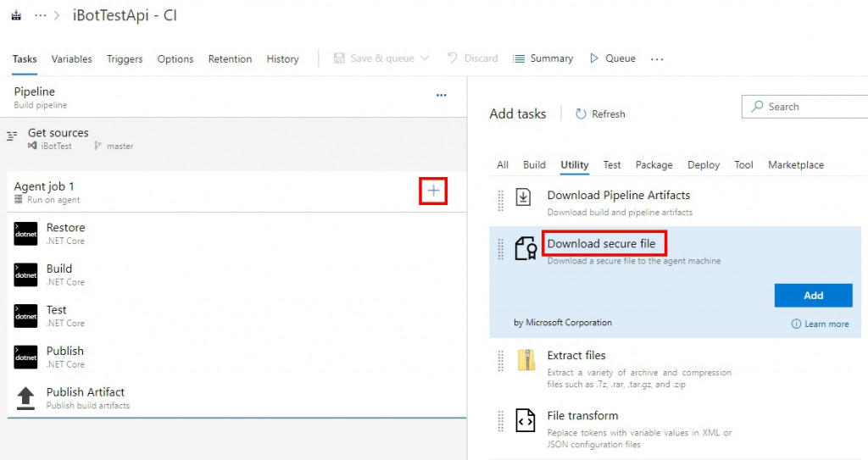Open the Marketplace tab

(x=795, y=165)
